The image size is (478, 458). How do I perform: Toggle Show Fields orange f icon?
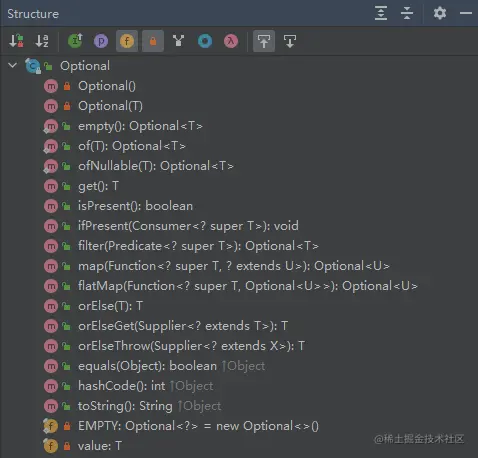click(x=127, y=41)
